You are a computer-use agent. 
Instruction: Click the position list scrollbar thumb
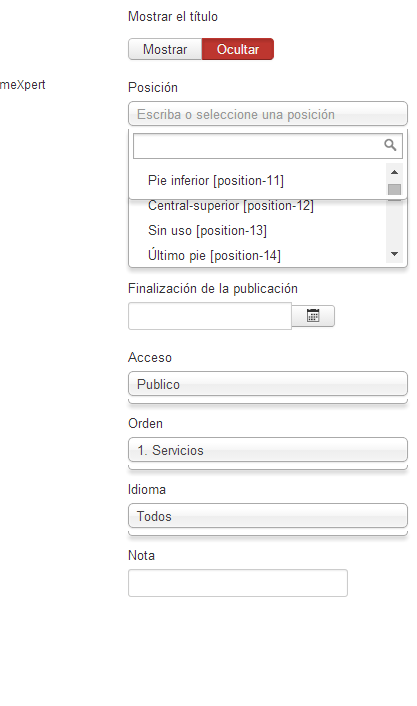pyautogui.click(x=394, y=190)
